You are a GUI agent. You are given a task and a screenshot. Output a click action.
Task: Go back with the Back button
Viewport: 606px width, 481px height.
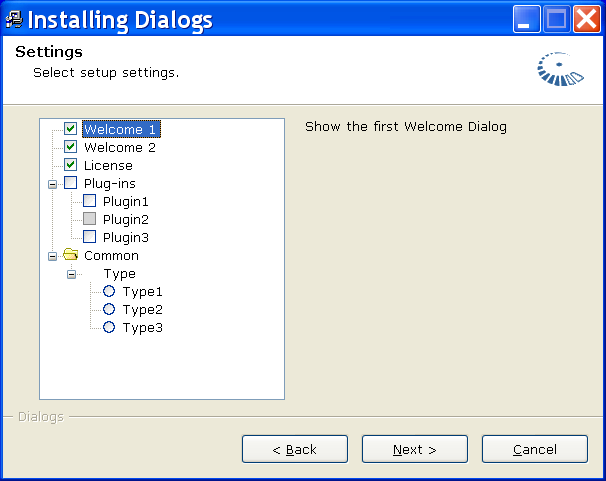point(295,449)
